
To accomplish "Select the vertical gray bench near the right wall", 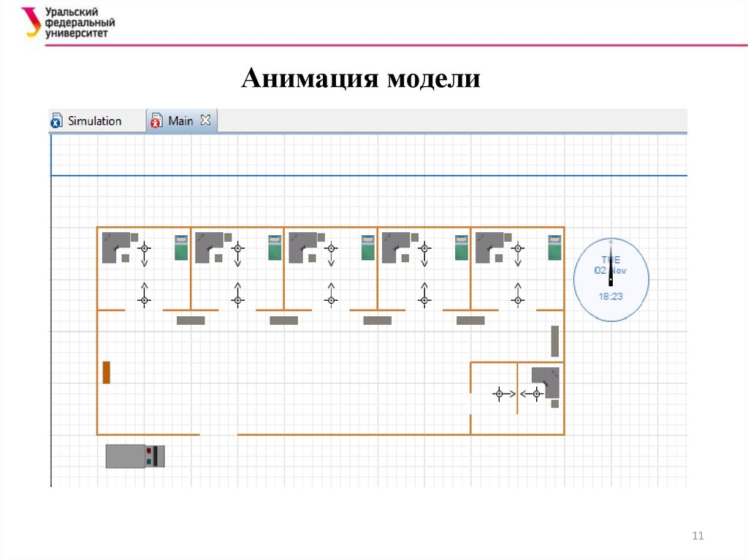I will (554, 341).
